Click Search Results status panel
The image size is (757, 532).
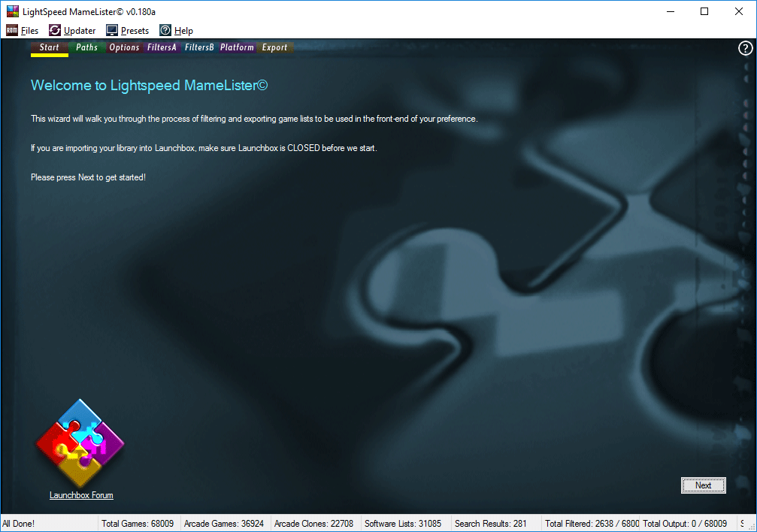[491, 524]
